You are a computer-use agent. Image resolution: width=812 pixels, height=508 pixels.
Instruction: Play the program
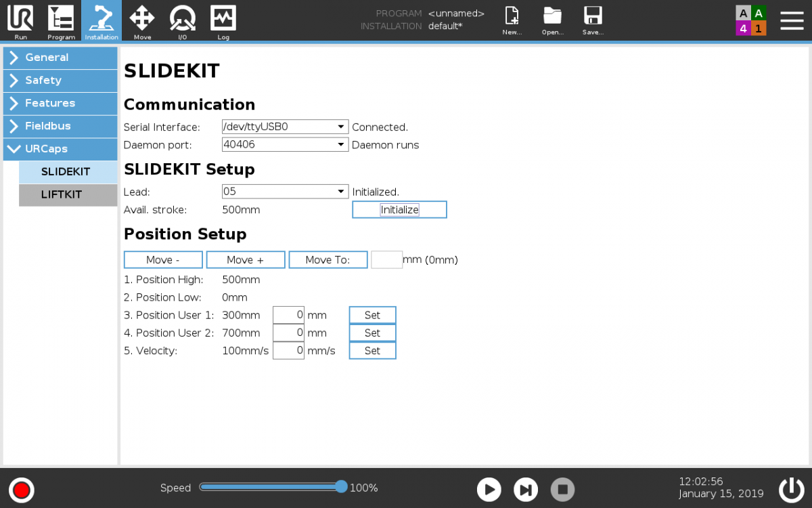point(489,489)
